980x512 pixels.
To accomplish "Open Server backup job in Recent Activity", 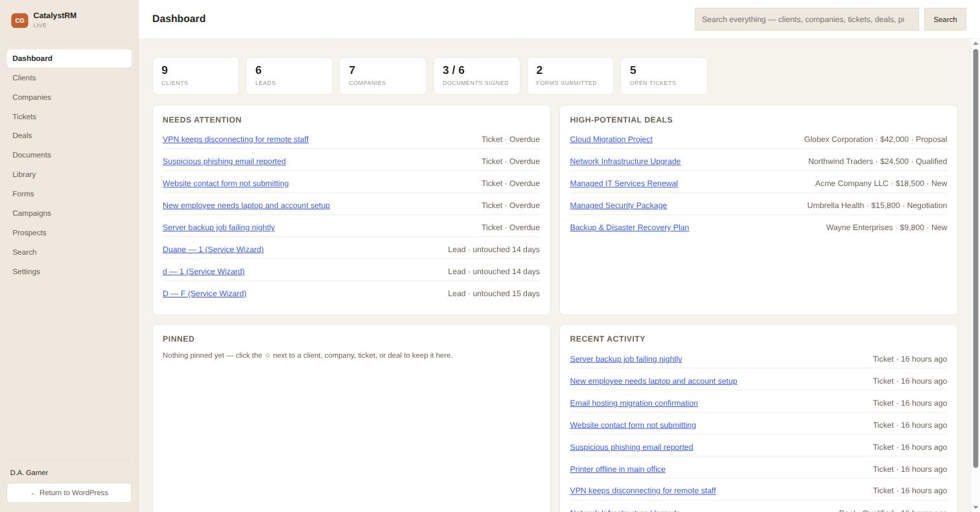I will coord(625,359).
